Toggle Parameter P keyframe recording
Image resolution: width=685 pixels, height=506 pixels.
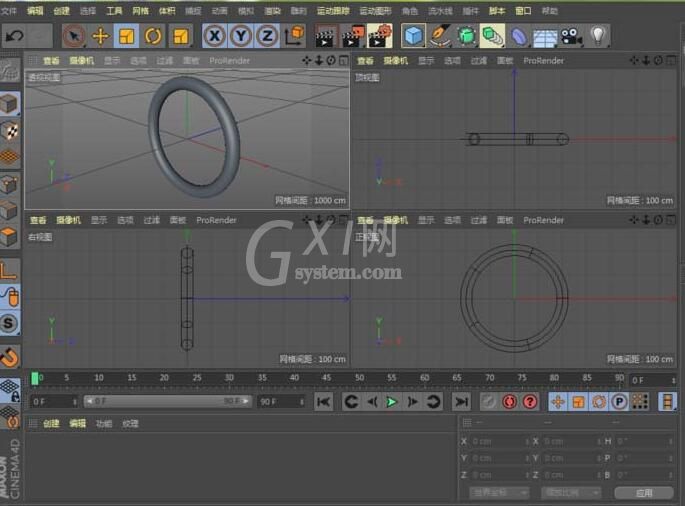pos(619,401)
